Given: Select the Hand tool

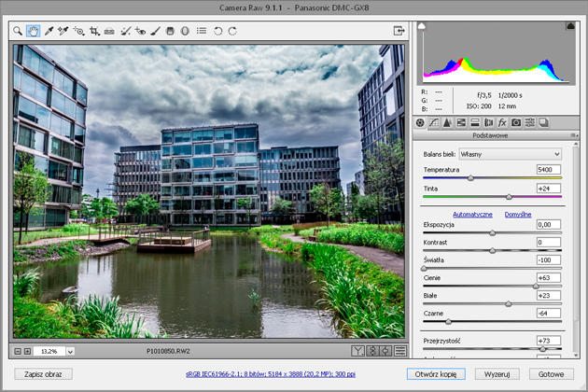Looking at the screenshot, I should click(x=33, y=31).
